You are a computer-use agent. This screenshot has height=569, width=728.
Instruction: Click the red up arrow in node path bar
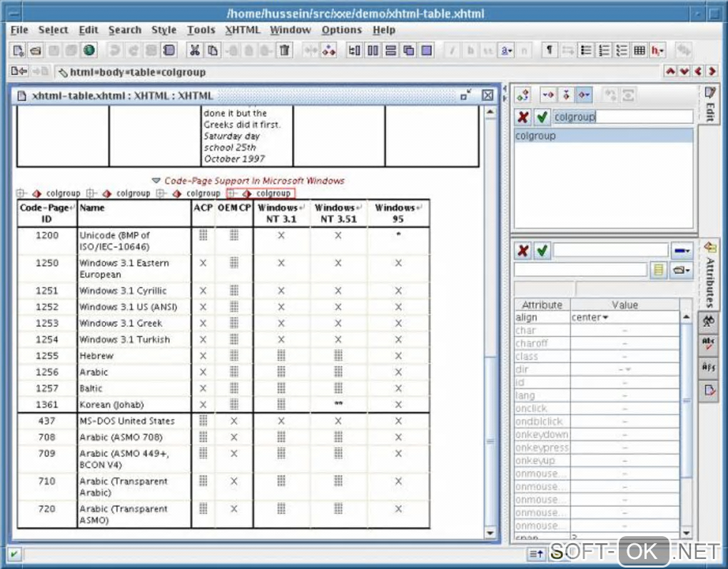[x=670, y=71]
